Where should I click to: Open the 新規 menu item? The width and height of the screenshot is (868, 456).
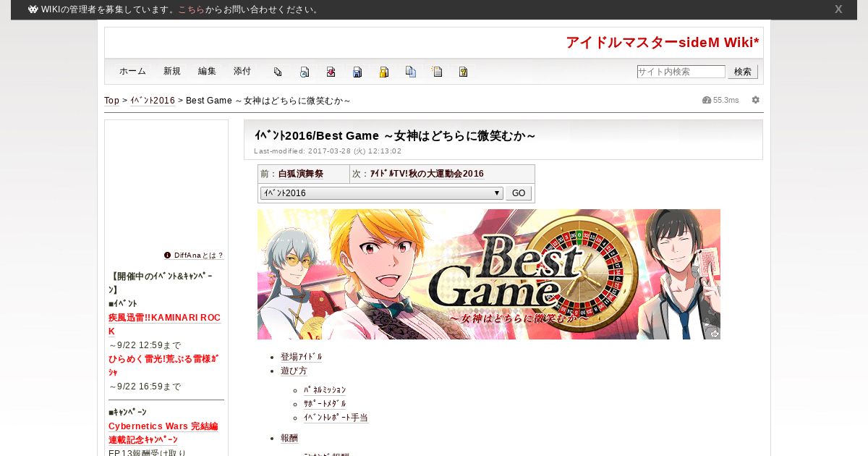pyautogui.click(x=172, y=72)
